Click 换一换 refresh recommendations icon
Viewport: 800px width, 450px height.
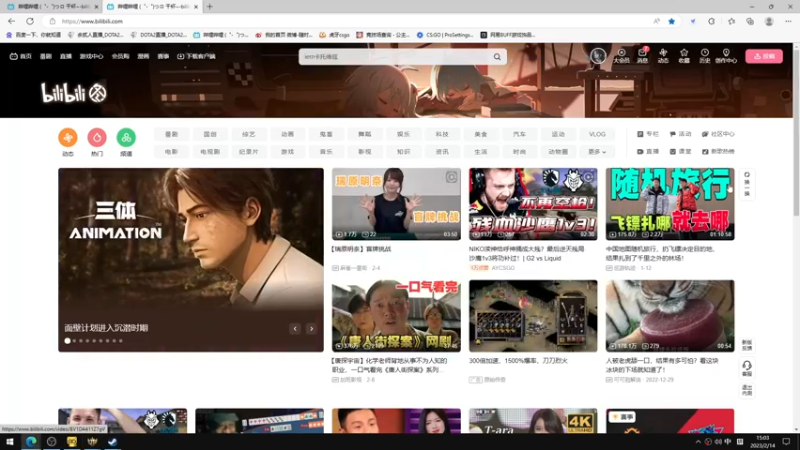coord(747,184)
